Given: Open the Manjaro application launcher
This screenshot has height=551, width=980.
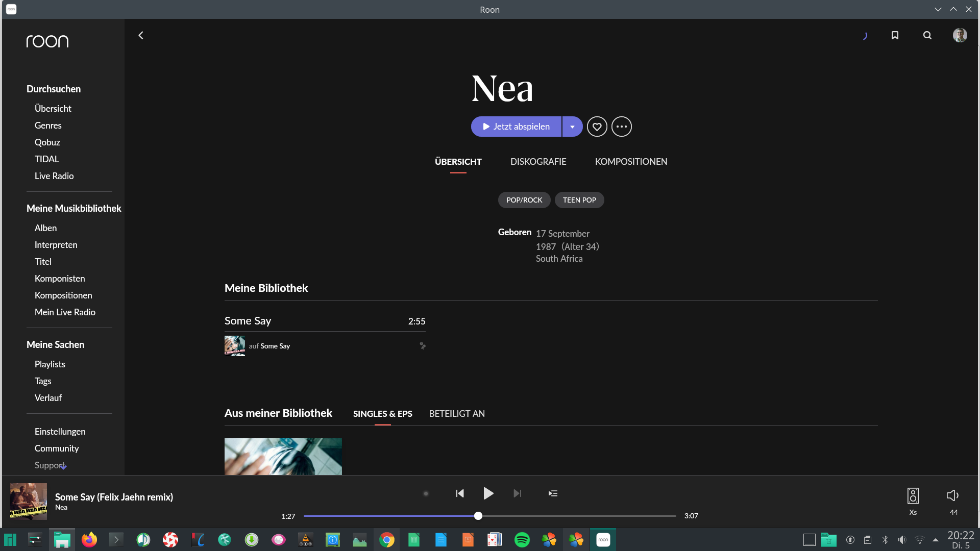Looking at the screenshot, I should click(x=10, y=540).
